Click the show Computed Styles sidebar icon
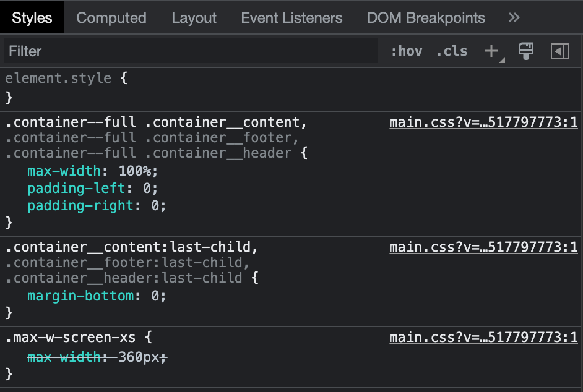The width and height of the screenshot is (583, 392). click(560, 51)
